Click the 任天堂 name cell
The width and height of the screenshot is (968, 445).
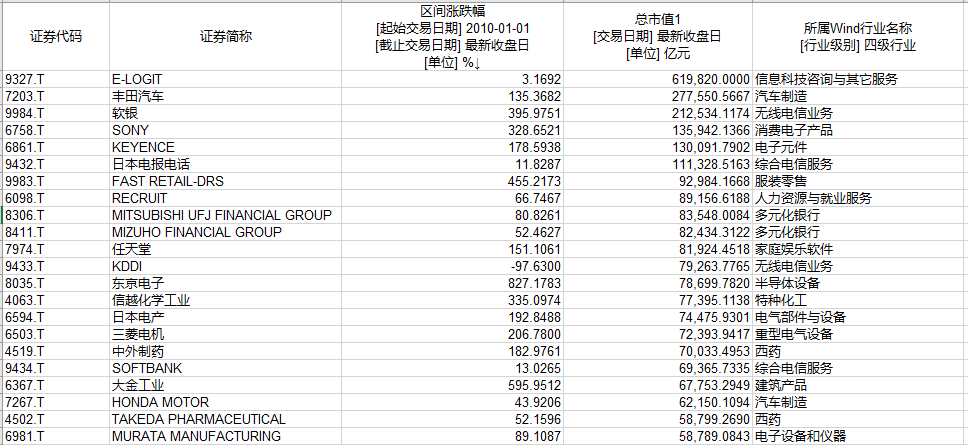[226, 249]
